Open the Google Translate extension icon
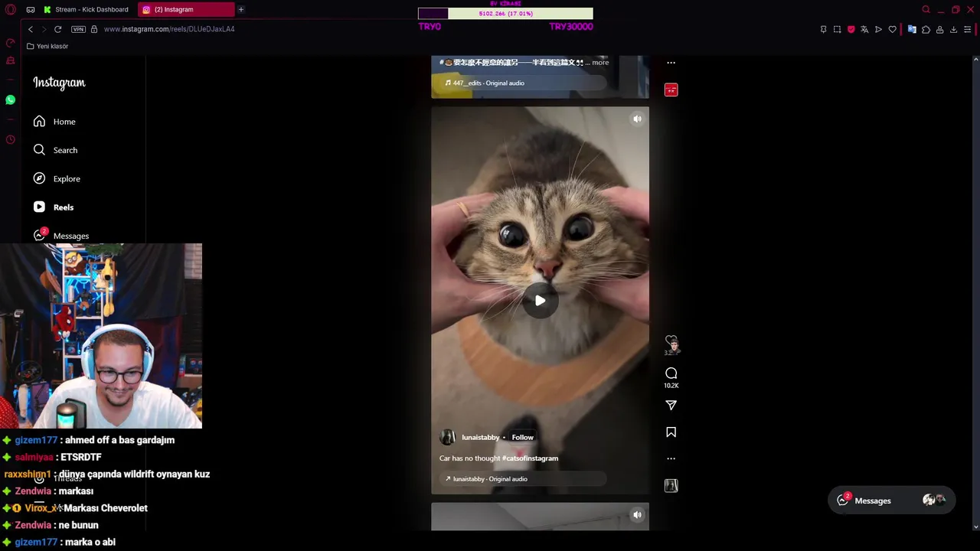The height and width of the screenshot is (551, 980). [x=912, y=29]
